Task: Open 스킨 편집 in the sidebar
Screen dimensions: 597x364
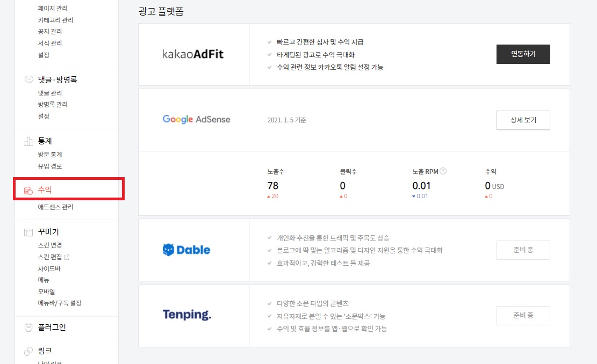Action: pos(50,257)
